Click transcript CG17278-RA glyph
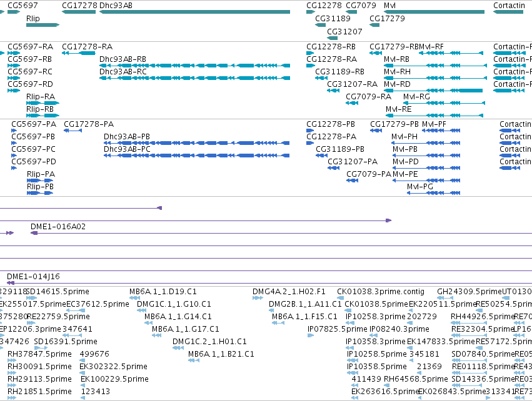Image resolution: width=532 pixels, height=401 pixels. tap(79, 53)
